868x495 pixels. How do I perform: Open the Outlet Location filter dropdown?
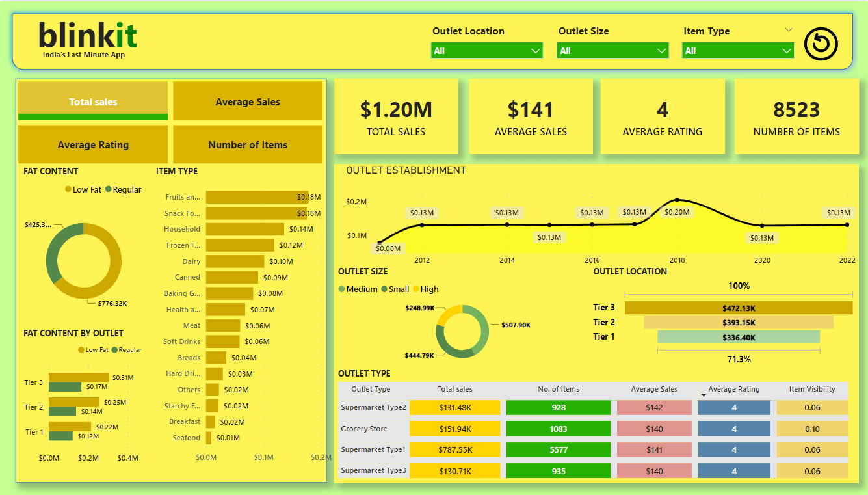pyautogui.click(x=486, y=49)
